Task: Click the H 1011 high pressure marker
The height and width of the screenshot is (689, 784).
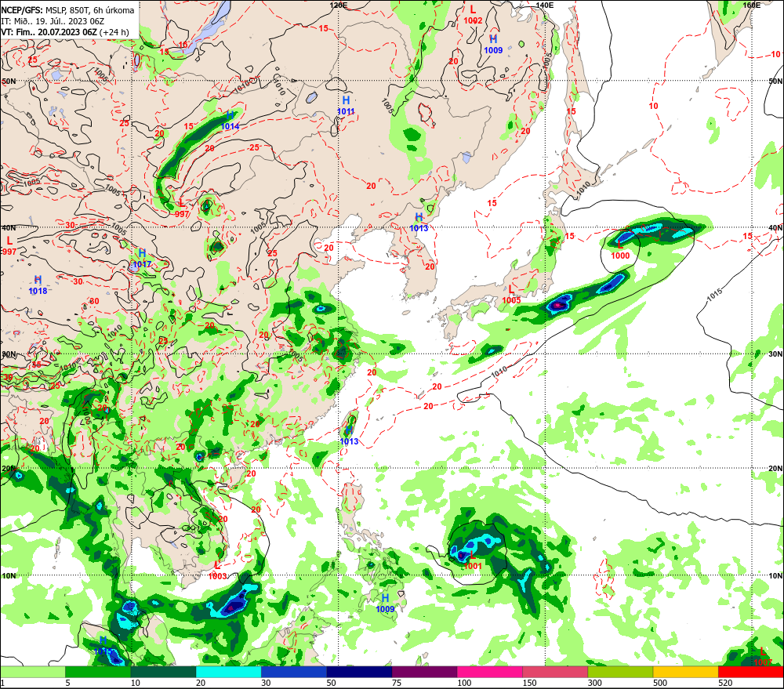Action: coord(346,106)
